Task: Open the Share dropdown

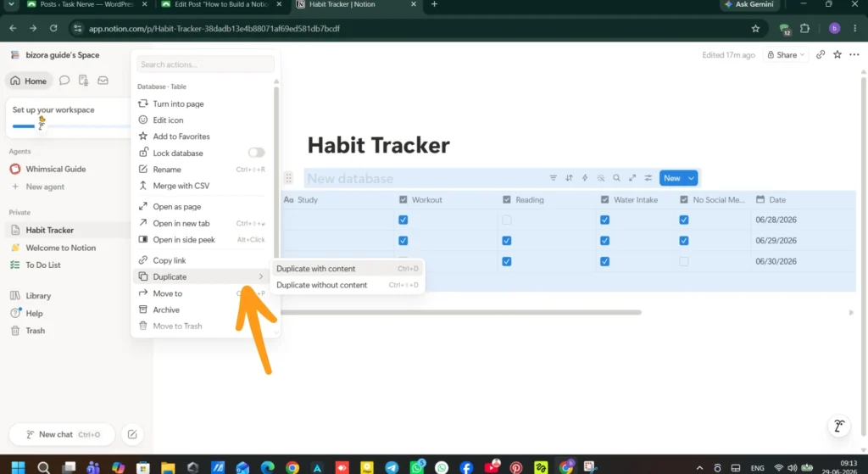Action: click(786, 54)
